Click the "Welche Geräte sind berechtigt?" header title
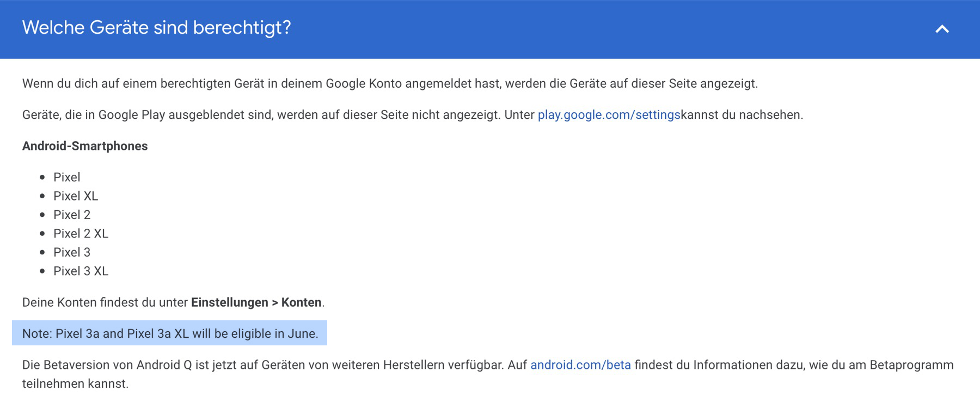This screenshot has width=980, height=420. 156,28
